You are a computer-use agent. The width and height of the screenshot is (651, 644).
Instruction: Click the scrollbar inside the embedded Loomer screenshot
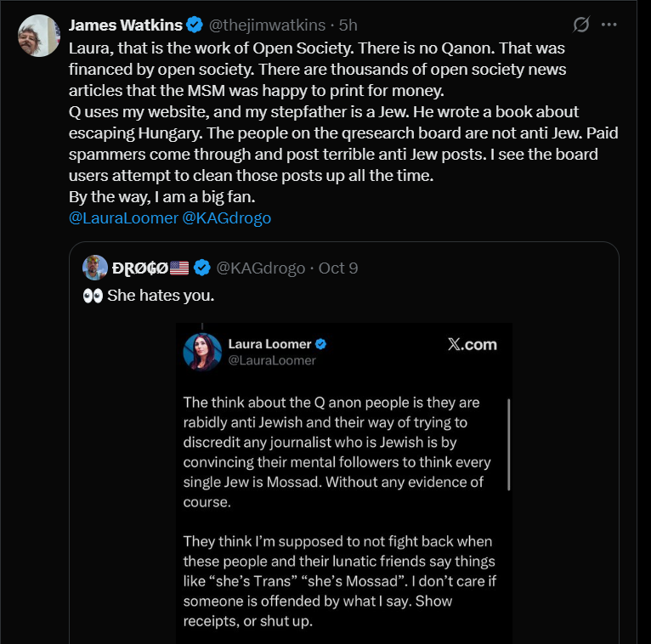[x=508, y=444]
